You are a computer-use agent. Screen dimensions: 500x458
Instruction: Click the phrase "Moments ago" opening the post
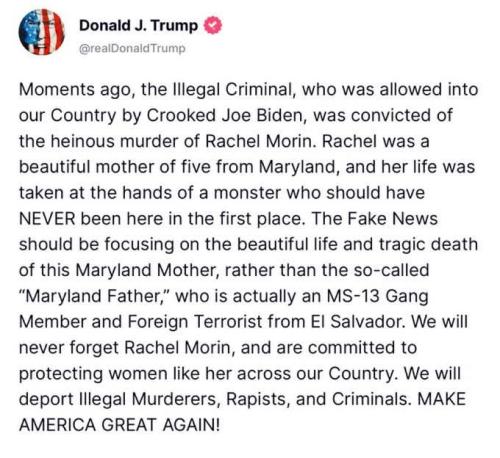(x=77, y=89)
